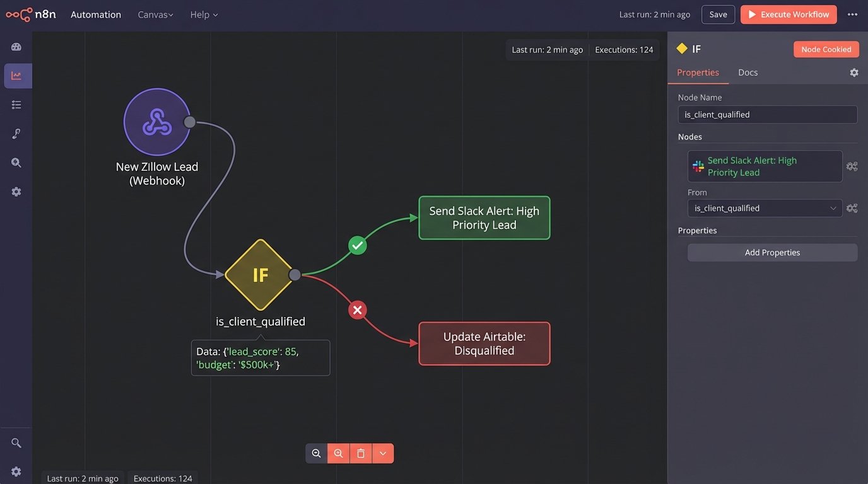868x484 pixels.
Task: Open the list view icon in sidebar
Action: click(16, 105)
